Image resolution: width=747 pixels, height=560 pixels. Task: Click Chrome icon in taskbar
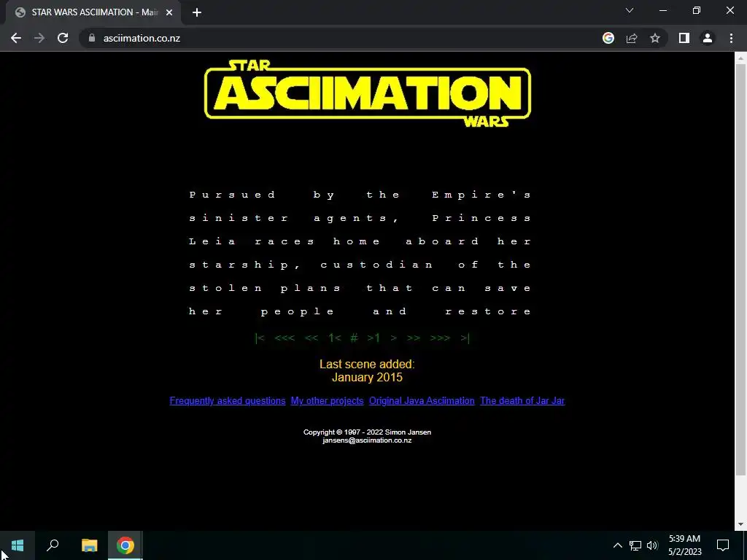(125, 545)
